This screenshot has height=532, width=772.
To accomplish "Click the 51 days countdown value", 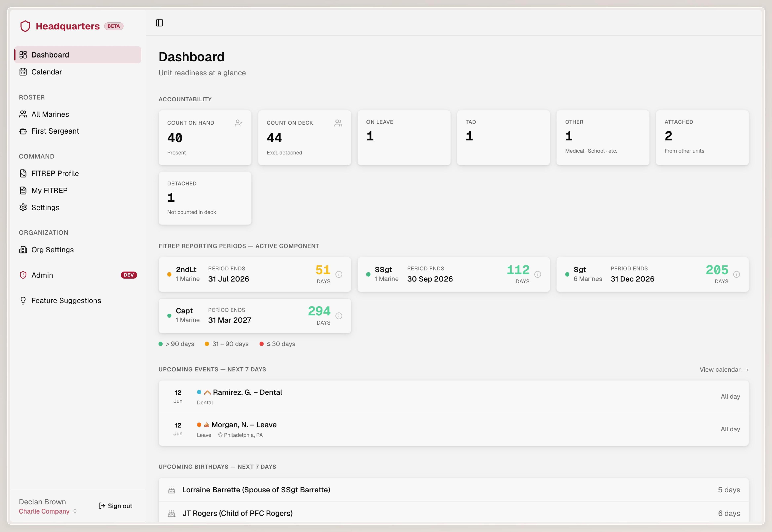I will point(323,270).
